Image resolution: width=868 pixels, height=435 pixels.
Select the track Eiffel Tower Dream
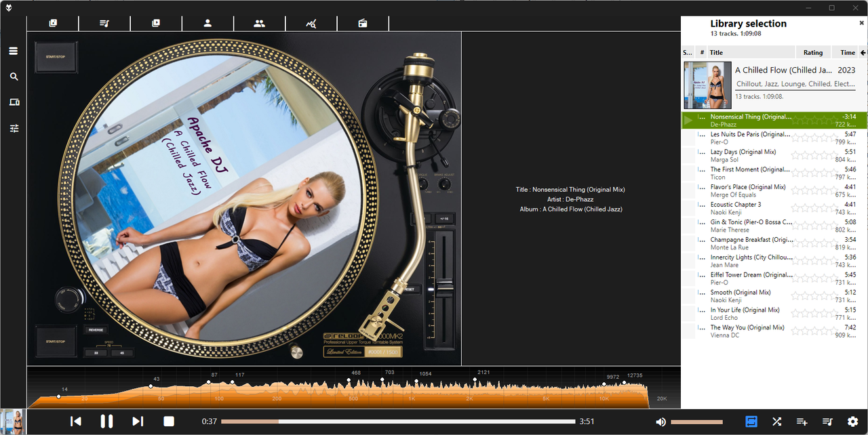[774, 279]
